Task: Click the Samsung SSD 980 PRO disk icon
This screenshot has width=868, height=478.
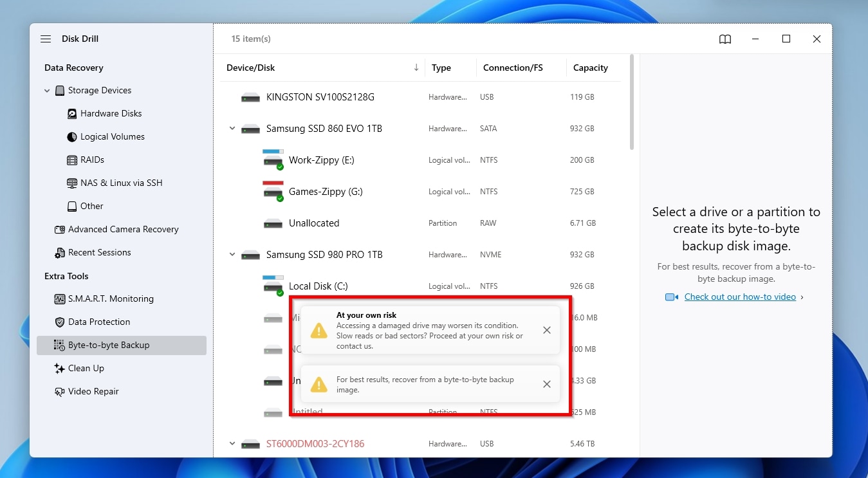Action: (250, 255)
